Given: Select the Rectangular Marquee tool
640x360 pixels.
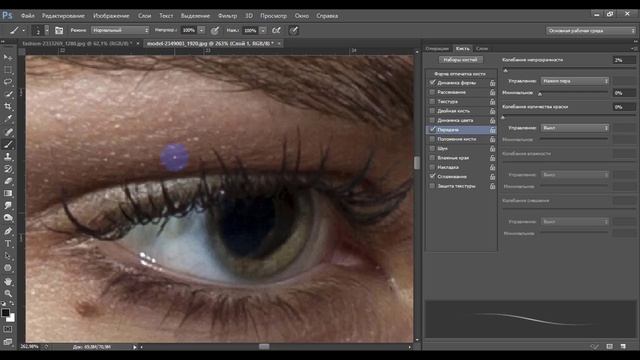Looking at the screenshot, I should (8, 70).
